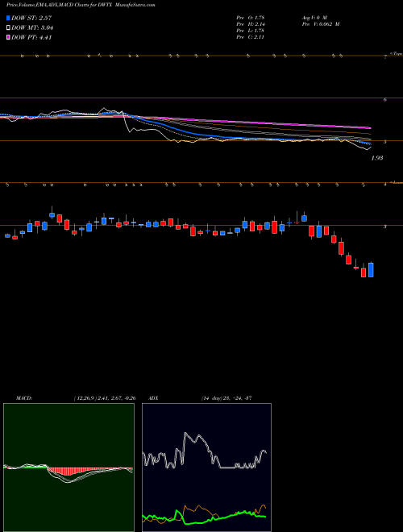Click the blue DOW ST legend swatch
Screen dimensions: 403x532
pyautogui.click(x=9, y=18)
